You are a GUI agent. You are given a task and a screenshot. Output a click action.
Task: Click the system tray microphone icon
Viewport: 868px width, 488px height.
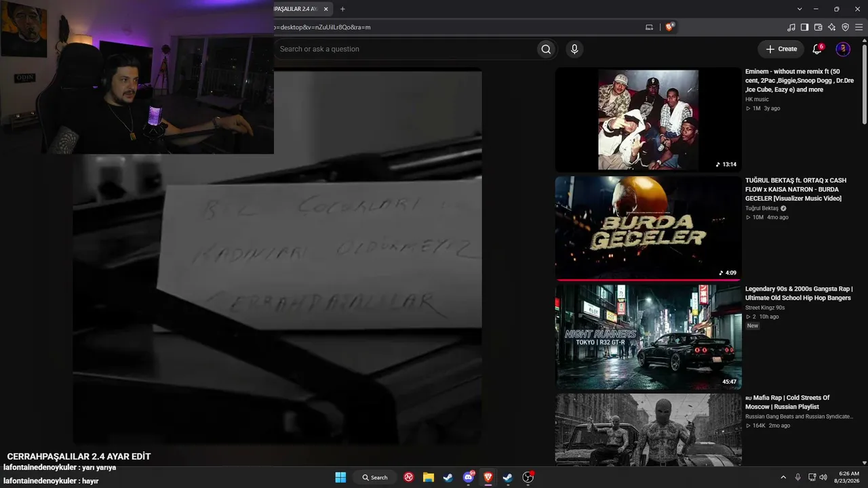798,477
